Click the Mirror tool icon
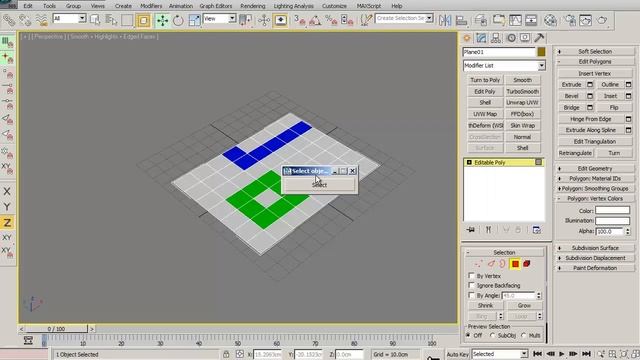 click(445, 20)
